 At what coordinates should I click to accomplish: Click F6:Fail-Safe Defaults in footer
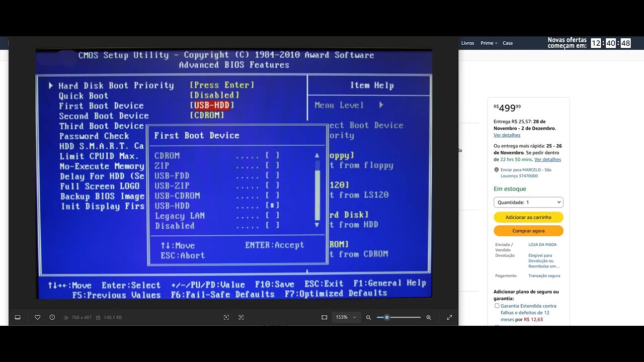tap(223, 294)
